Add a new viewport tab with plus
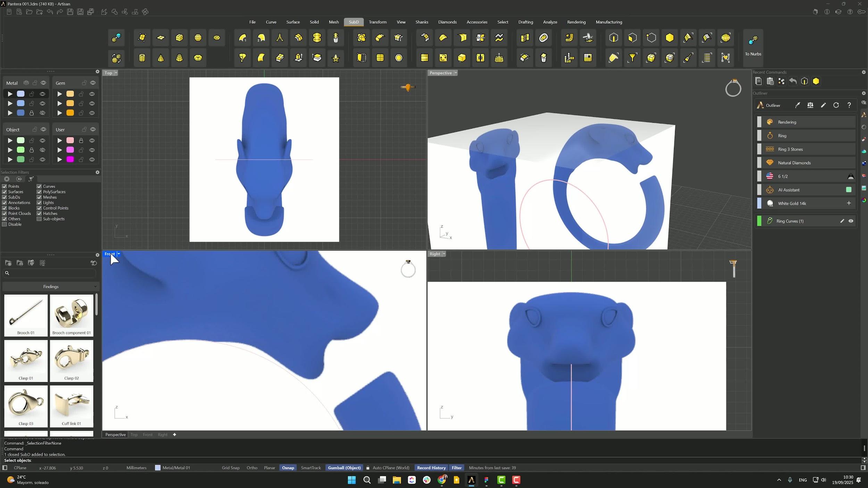The width and height of the screenshot is (868, 488). tap(175, 435)
